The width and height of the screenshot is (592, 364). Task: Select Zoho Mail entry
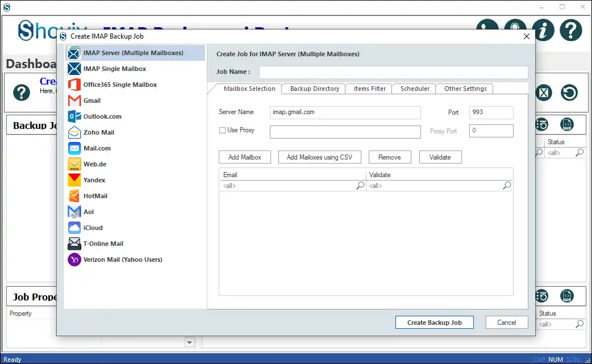coord(135,132)
